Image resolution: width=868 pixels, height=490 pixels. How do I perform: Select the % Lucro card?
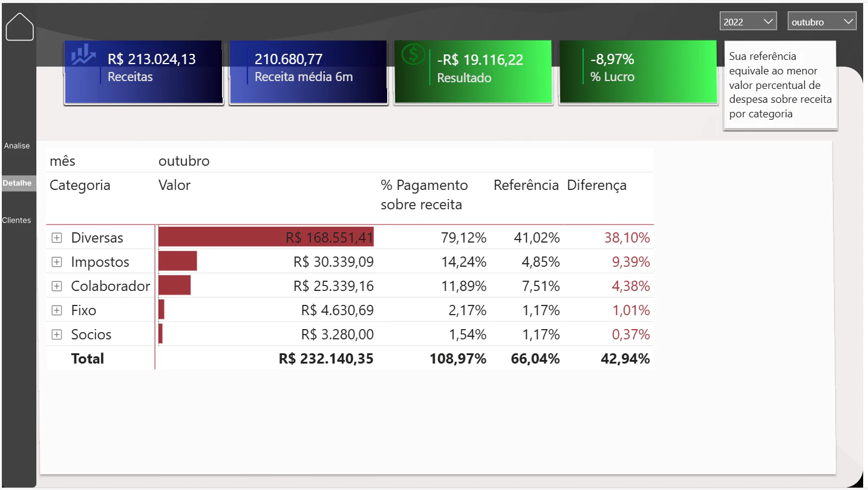coord(638,73)
